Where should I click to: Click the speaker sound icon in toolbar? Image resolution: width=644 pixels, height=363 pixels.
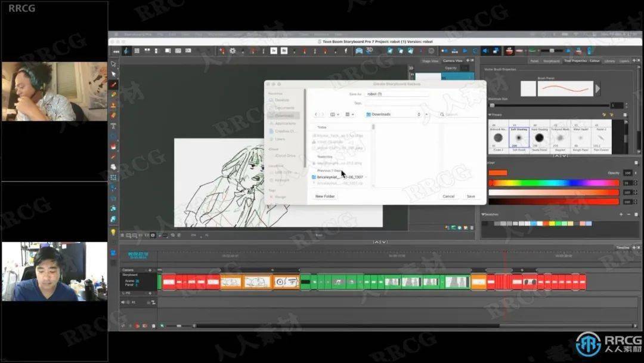[x=485, y=51]
